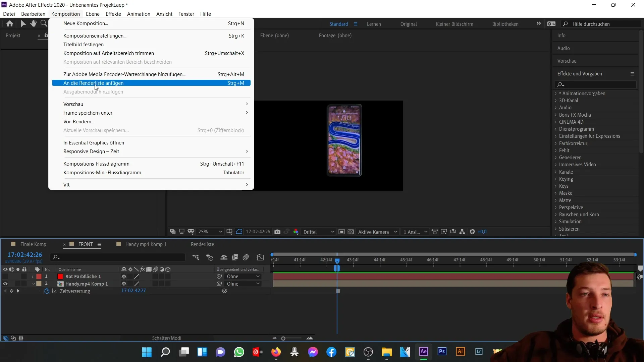Viewport: 644px width, 362px height.
Task: Enable frame blending for the composition
Action: point(235,257)
